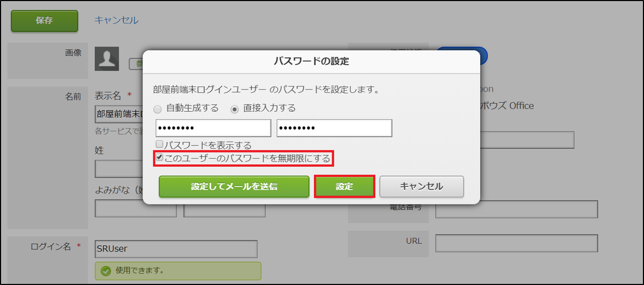This screenshot has width=644, height=285.
Task: Select the 自動生成する radio option
Action: click(157, 109)
